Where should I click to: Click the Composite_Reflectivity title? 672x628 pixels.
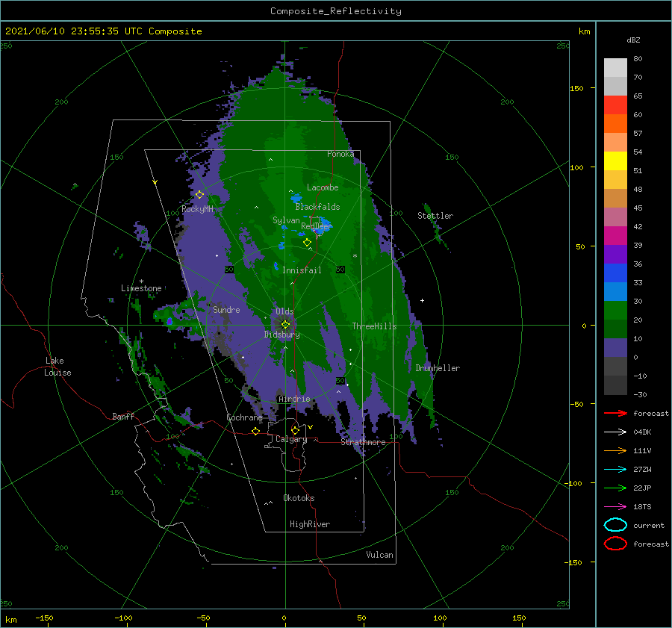point(335,11)
